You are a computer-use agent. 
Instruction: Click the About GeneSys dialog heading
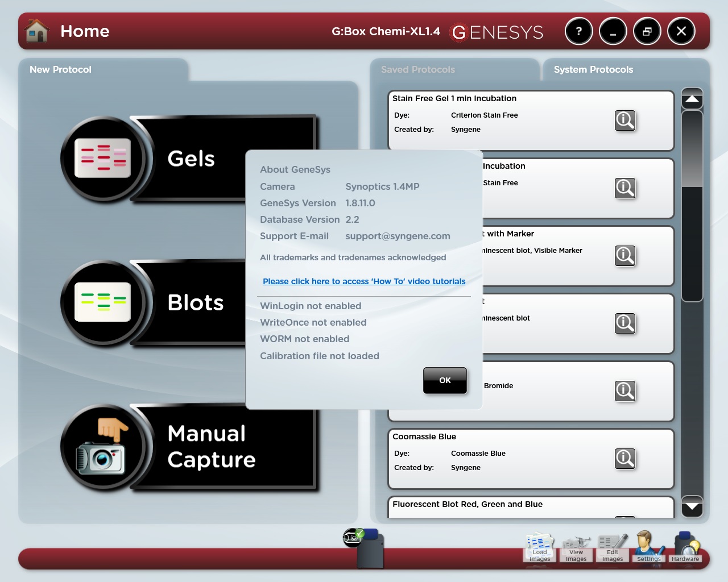pos(295,169)
